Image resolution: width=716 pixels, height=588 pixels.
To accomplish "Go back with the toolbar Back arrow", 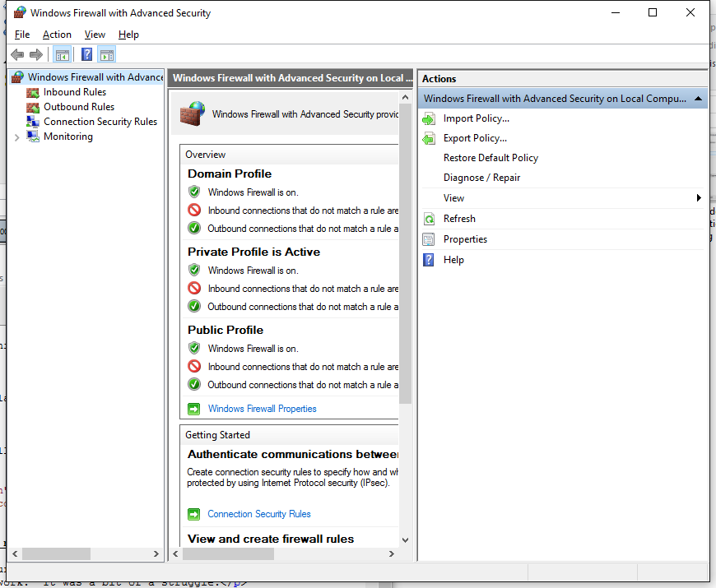I will (x=17, y=55).
